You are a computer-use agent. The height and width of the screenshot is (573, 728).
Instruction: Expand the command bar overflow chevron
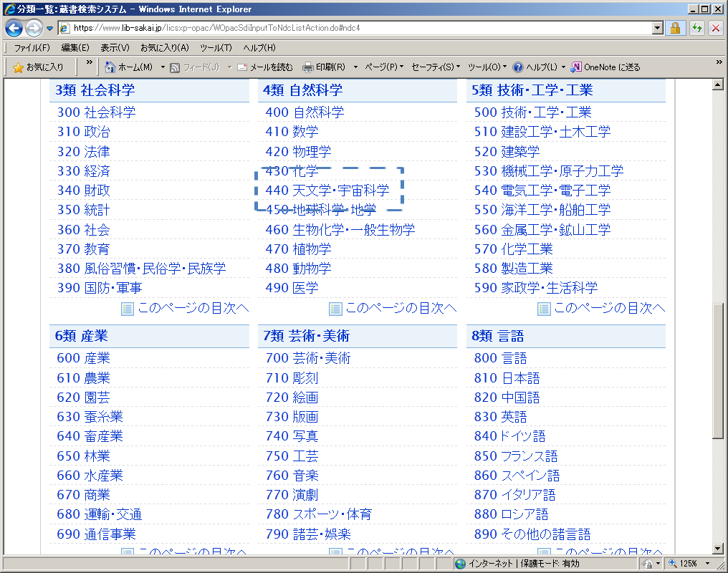pos(719,62)
